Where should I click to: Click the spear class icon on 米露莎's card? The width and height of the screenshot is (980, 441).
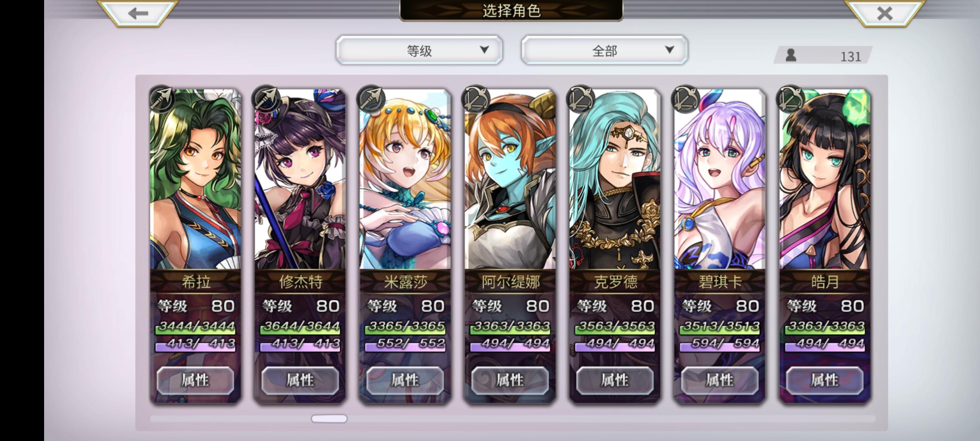click(371, 98)
